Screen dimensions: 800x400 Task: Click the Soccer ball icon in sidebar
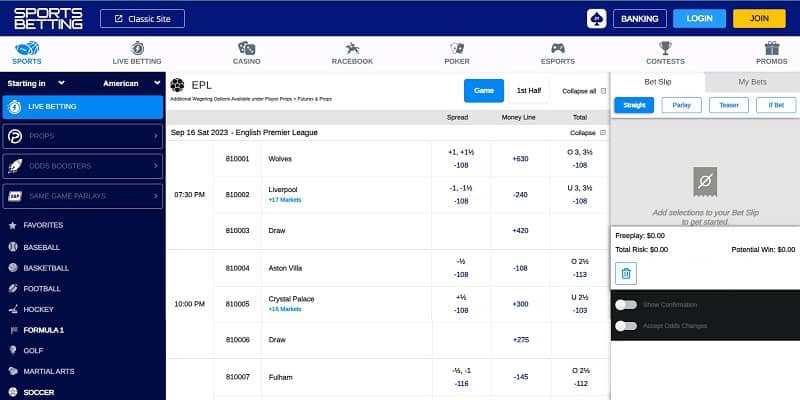[x=13, y=392]
